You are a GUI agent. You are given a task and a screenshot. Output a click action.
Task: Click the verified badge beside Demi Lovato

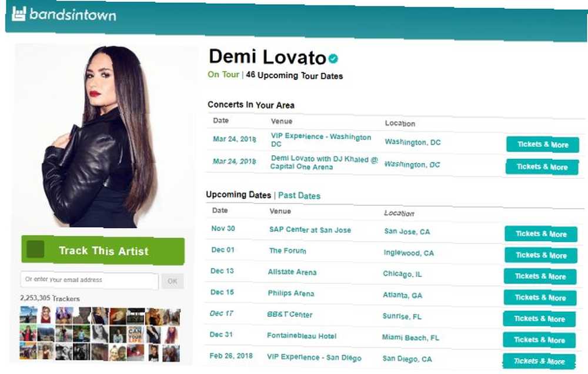pos(333,59)
